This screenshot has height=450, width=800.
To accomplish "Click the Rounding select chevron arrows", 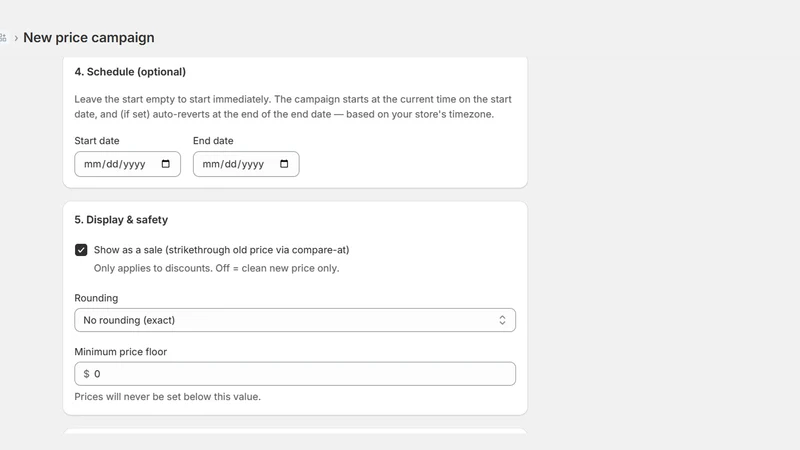I will pos(502,320).
